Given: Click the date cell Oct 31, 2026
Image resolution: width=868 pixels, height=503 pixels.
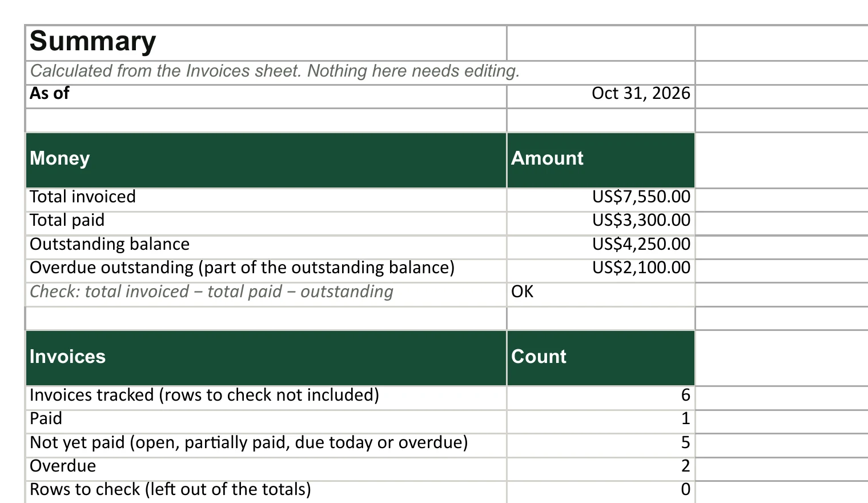Looking at the screenshot, I should tap(601, 96).
